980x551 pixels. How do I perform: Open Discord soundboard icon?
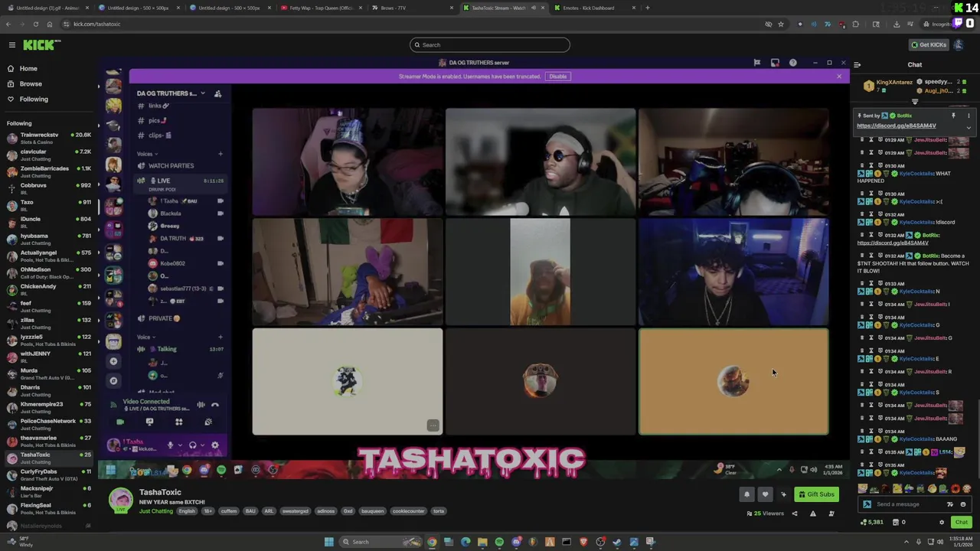click(x=208, y=422)
